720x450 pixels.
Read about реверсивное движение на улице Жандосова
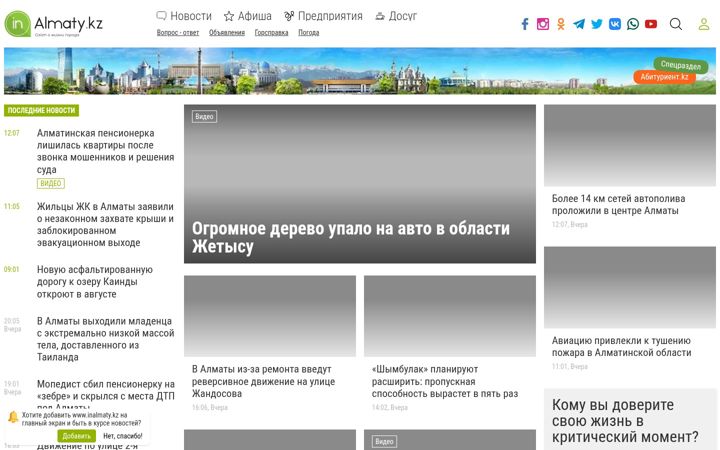[x=263, y=381]
